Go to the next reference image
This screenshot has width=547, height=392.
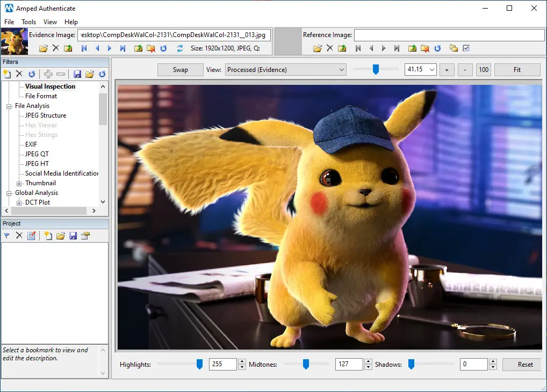coord(384,48)
